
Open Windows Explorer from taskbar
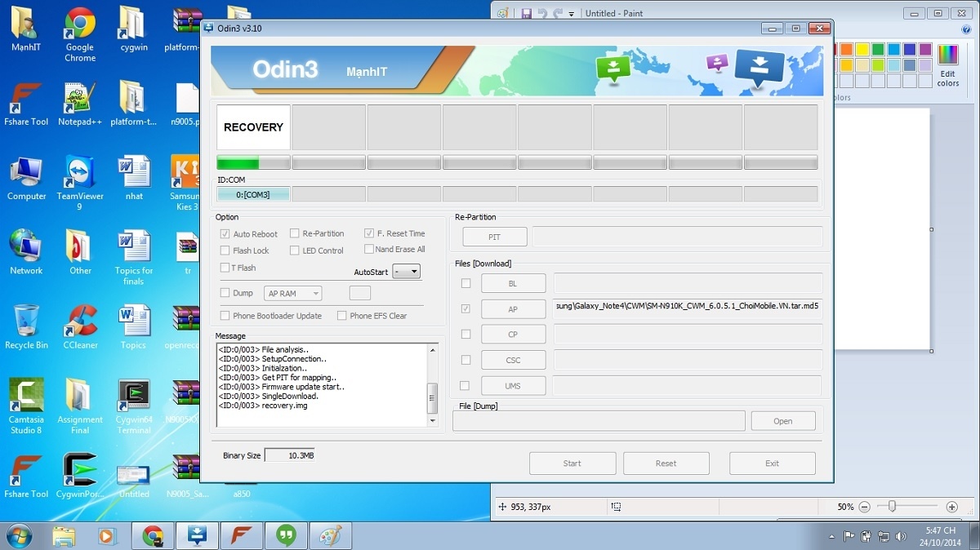tap(64, 536)
